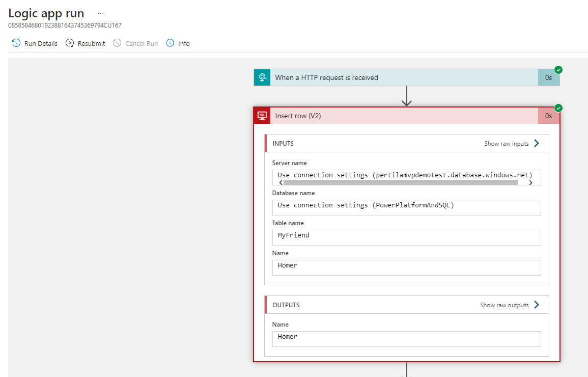Click the Info circle icon
The width and height of the screenshot is (588, 377).
(170, 43)
